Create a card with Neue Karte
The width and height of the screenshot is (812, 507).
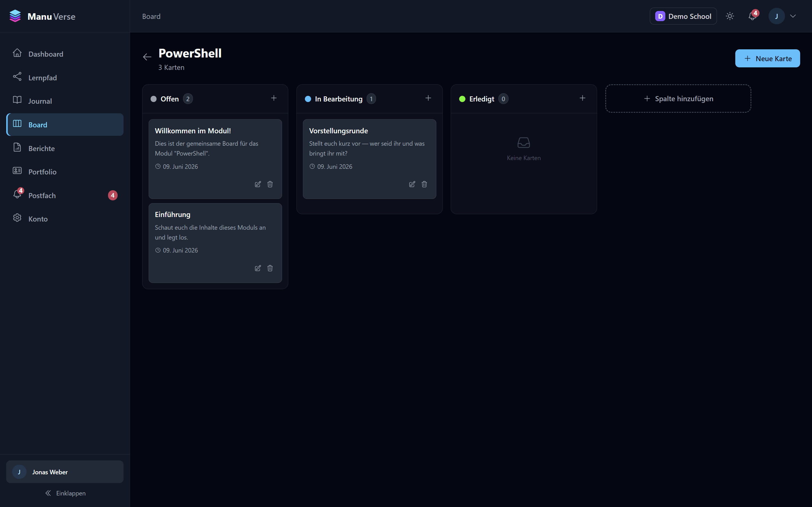tap(767, 58)
